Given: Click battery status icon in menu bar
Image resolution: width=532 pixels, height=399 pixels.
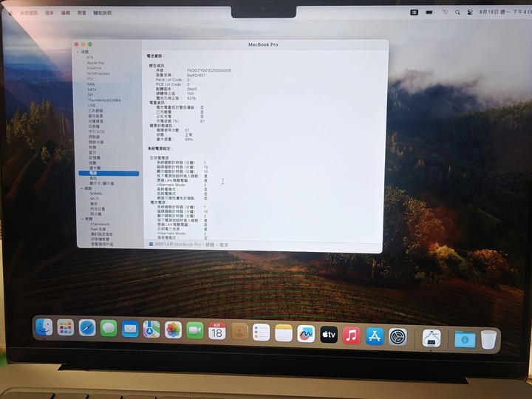Looking at the screenshot, I should click(430, 13).
